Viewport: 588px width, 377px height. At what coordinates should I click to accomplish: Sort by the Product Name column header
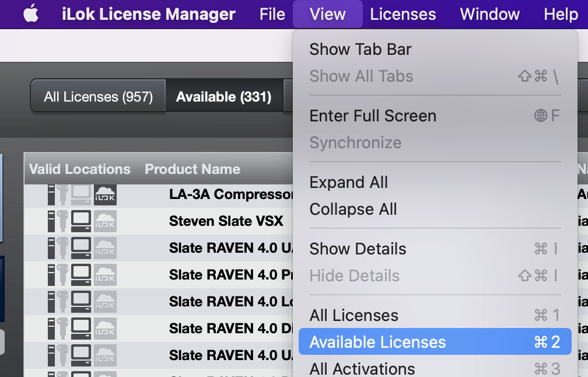pyautogui.click(x=192, y=169)
